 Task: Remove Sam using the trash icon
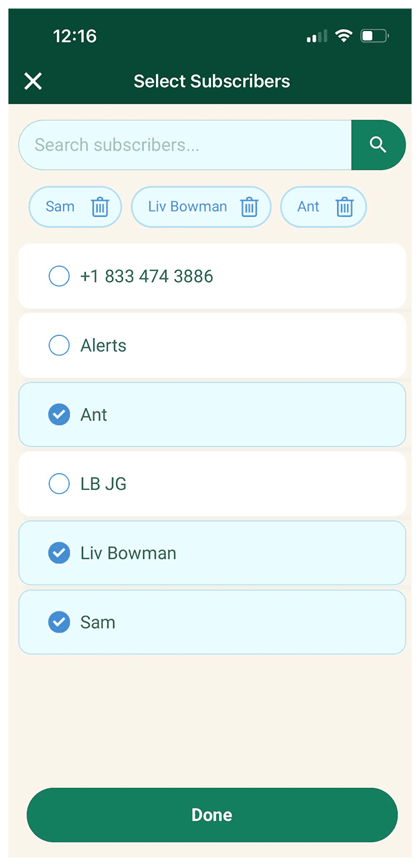click(x=100, y=206)
